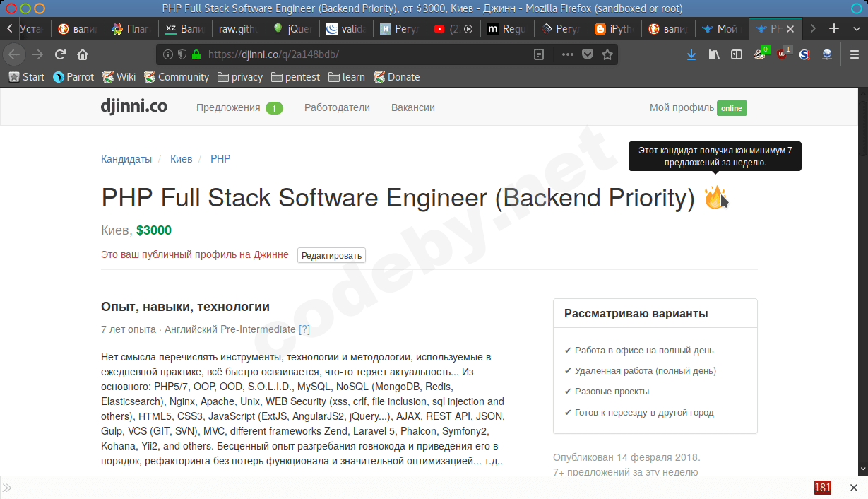Image resolution: width=868 pixels, height=499 pixels.
Task: Switch to the 'Мой' tab
Action: click(x=721, y=29)
